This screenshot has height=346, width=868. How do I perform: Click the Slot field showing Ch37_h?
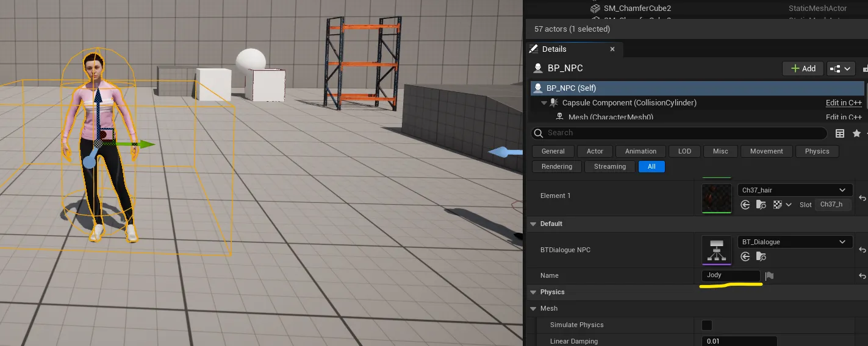tap(833, 205)
